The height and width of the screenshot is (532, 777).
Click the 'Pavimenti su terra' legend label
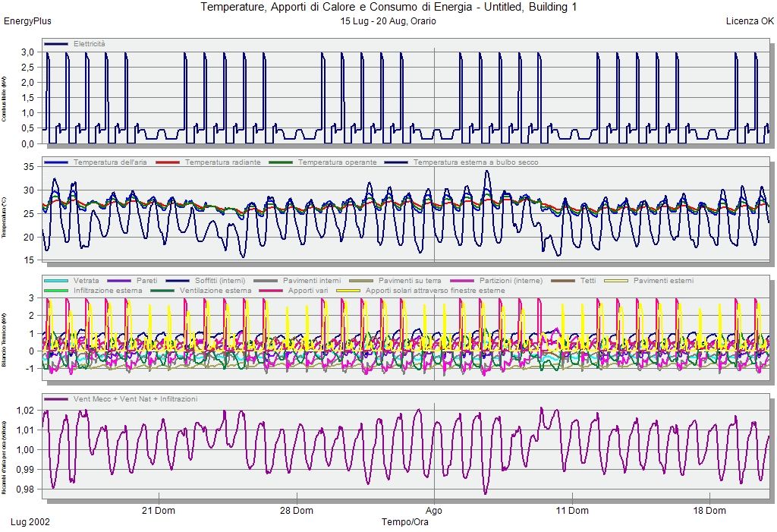(x=410, y=281)
